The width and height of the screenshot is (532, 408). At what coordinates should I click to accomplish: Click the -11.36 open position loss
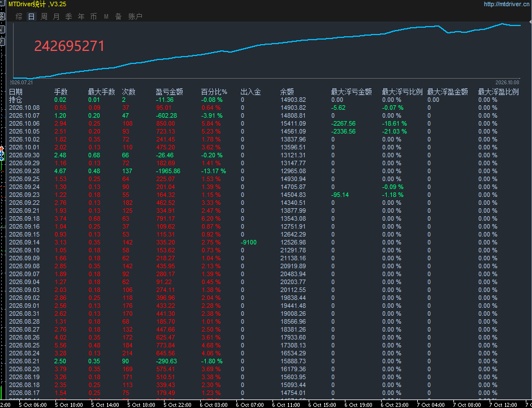coord(165,100)
